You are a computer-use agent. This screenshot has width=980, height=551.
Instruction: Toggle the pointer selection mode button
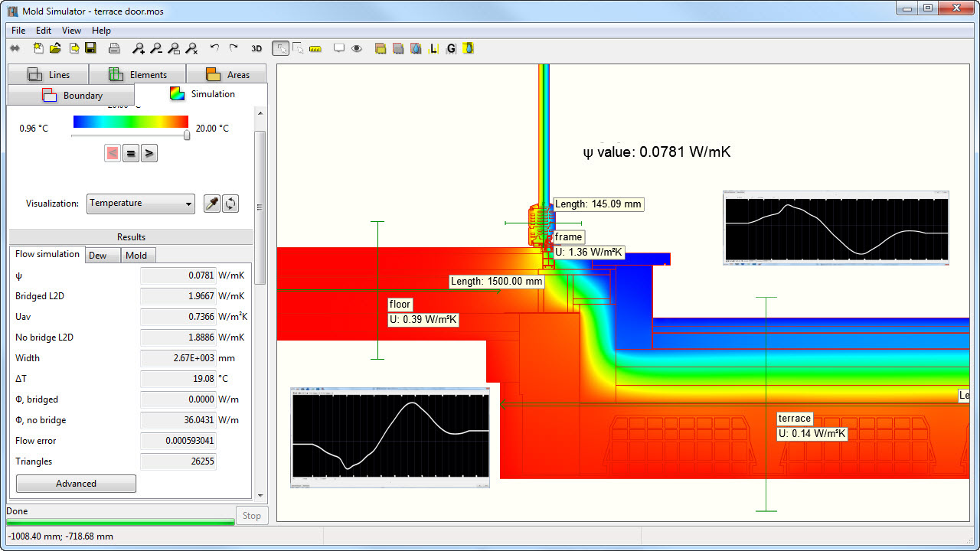281,48
